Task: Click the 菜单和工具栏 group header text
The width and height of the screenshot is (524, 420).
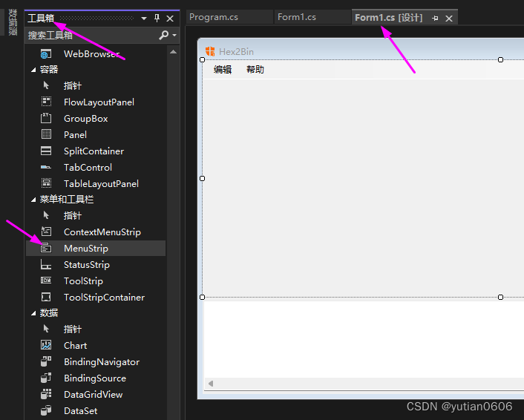Action: [67, 200]
